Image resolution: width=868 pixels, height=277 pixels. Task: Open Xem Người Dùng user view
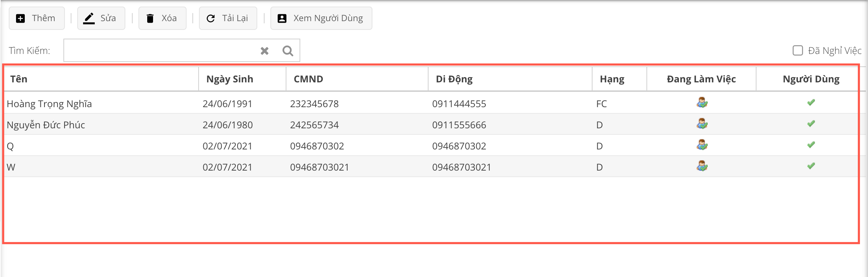click(321, 18)
